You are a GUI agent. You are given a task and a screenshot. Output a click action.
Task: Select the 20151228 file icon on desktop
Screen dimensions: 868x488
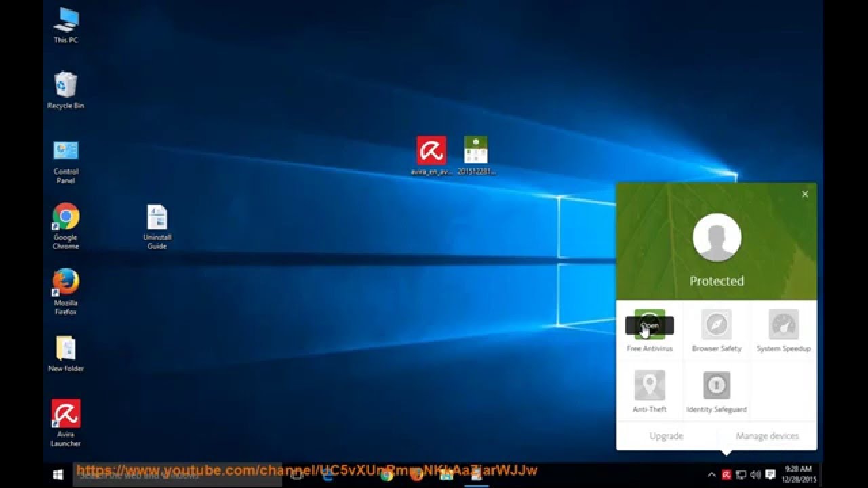point(476,156)
